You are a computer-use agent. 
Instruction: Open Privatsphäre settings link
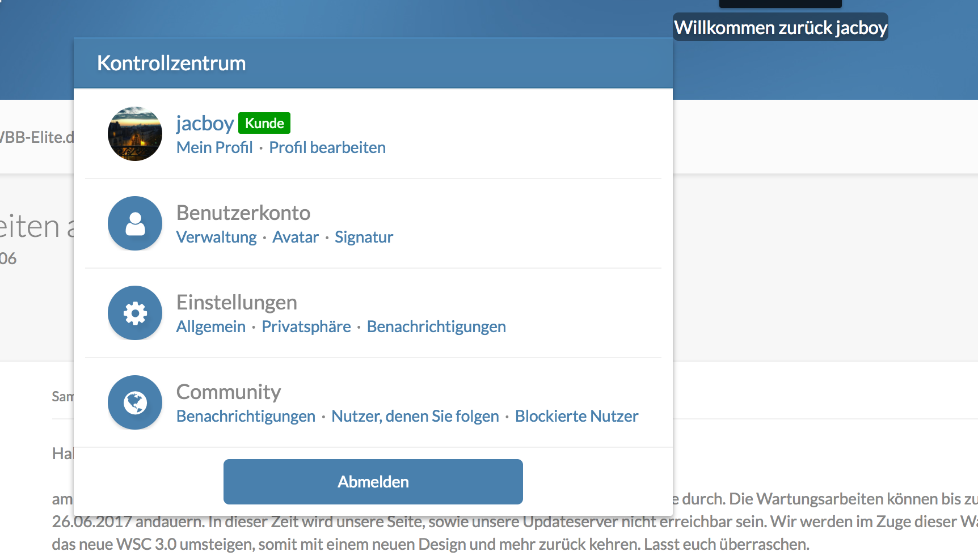[306, 326]
